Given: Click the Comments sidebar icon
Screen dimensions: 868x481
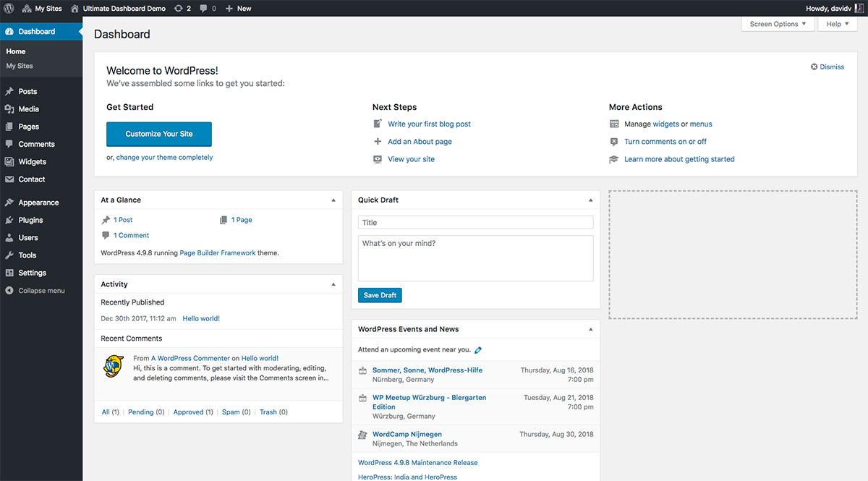Looking at the screenshot, I should [9, 144].
